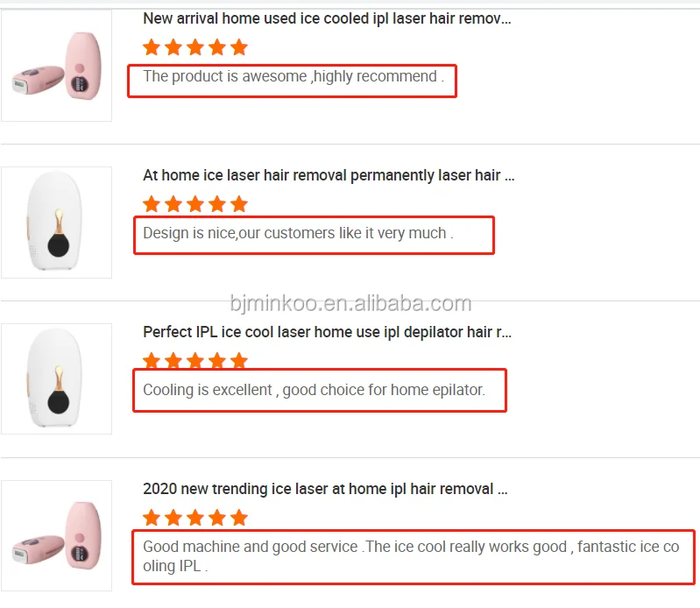Open 'Perfect IPL ice cool laser' product link
Image resolution: width=700 pixels, height=608 pixels.
pyautogui.click(x=327, y=332)
